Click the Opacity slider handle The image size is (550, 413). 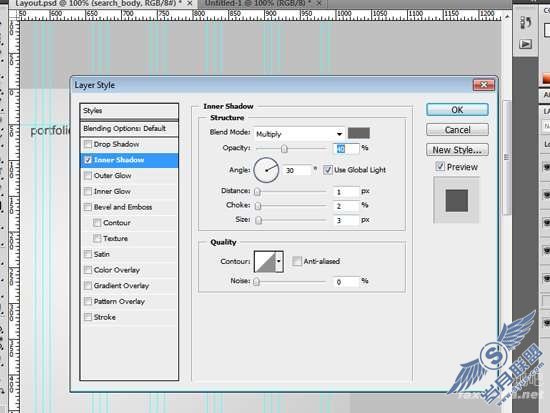point(284,149)
